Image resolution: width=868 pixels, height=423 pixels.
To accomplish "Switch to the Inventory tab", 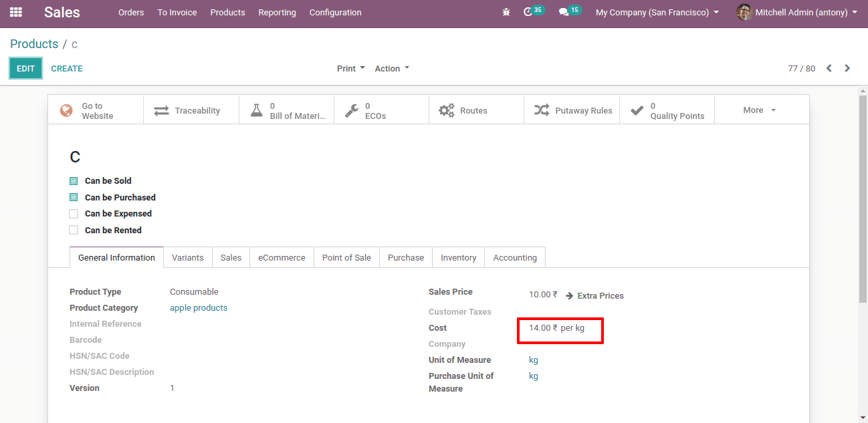I will coord(458,257).
